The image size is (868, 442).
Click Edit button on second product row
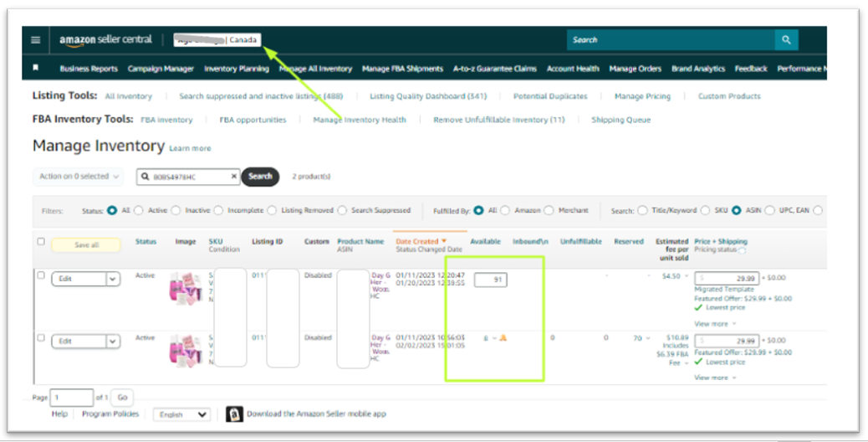(x=79, y=342)
